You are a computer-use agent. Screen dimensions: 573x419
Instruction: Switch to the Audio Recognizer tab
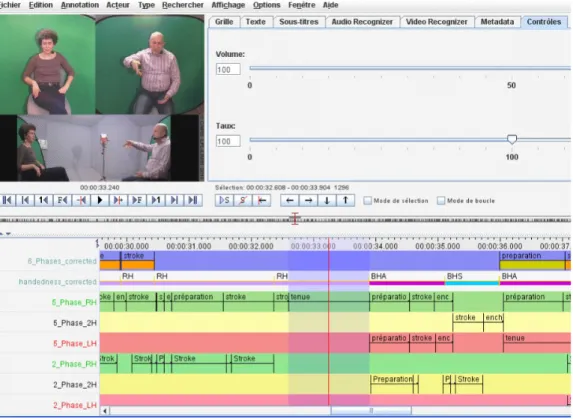(362, 22)
